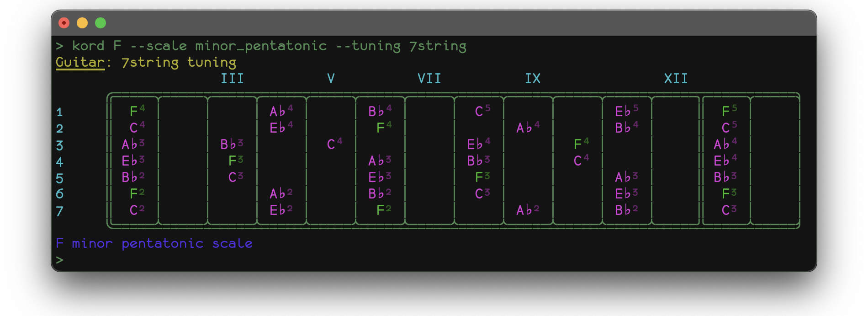
Task: Select the Eb5 note on string 1
Action: pos(626,111)
